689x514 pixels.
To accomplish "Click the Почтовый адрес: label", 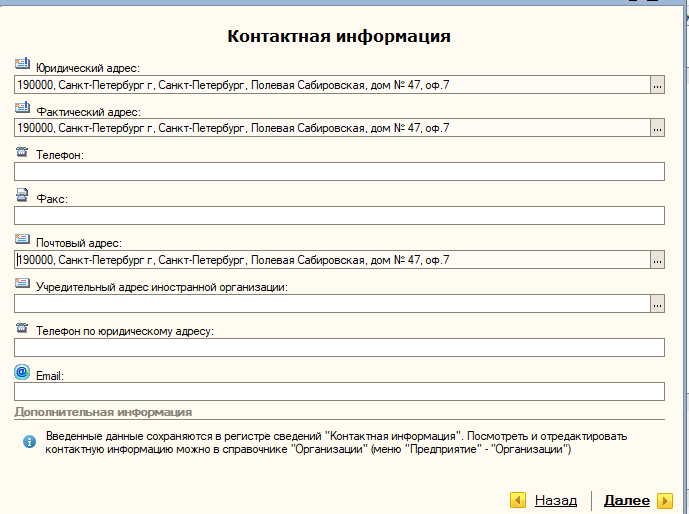I will [79, 243].
